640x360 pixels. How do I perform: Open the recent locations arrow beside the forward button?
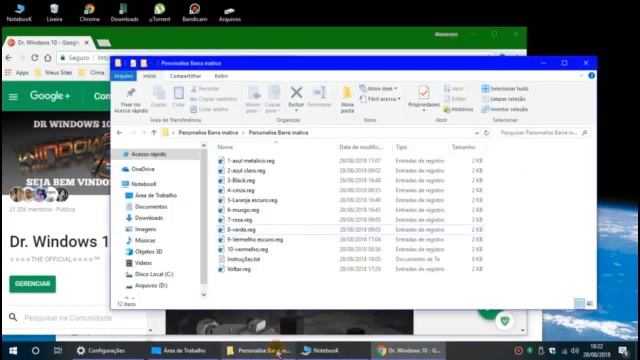144,133
